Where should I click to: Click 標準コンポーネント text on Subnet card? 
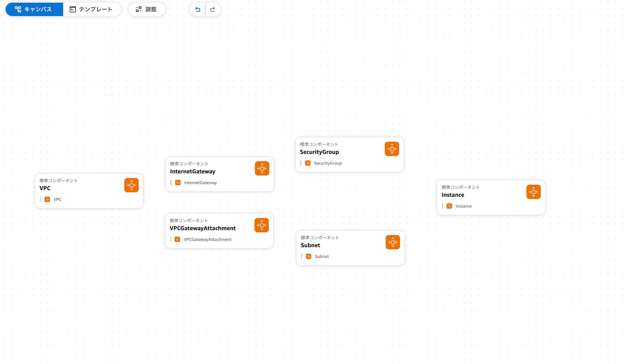[320, 237]
